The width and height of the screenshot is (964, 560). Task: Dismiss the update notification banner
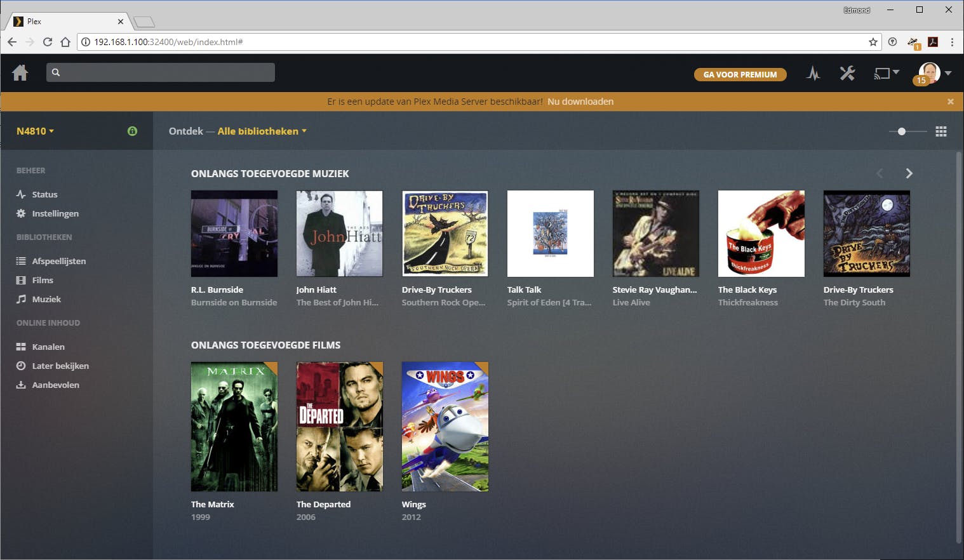point(950,102)
